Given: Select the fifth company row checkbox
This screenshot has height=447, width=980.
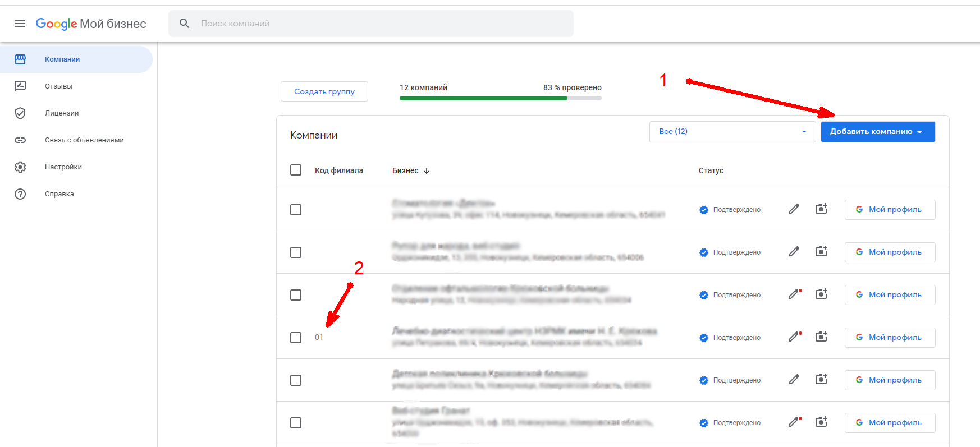Looking at the screenshot, I should [x=296, y=380].
